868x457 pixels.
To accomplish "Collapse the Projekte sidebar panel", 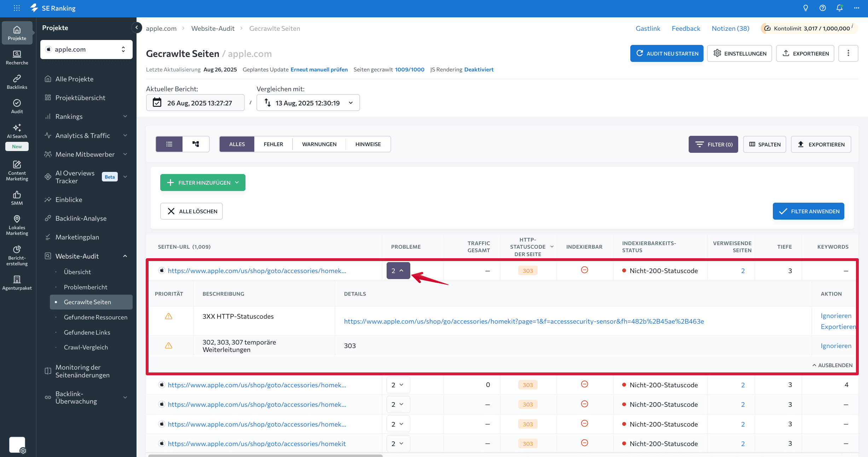I will click(137, 27).
